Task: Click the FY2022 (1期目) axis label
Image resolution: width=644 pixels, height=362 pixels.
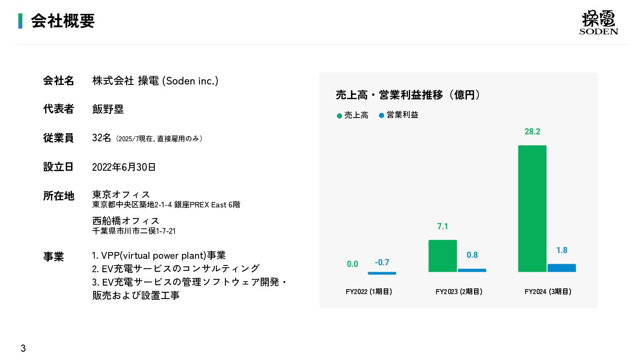Action: 369,291
